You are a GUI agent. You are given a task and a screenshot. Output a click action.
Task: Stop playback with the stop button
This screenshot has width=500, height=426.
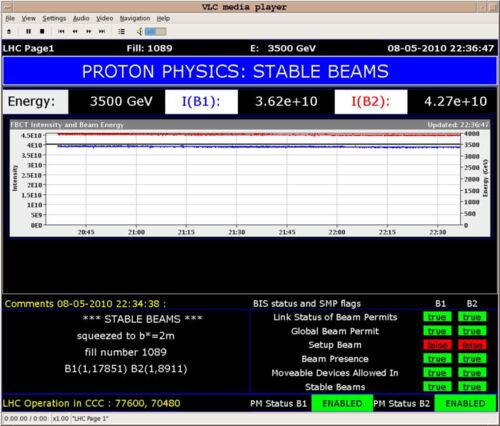pyautogui.click(x=42, y=31)
